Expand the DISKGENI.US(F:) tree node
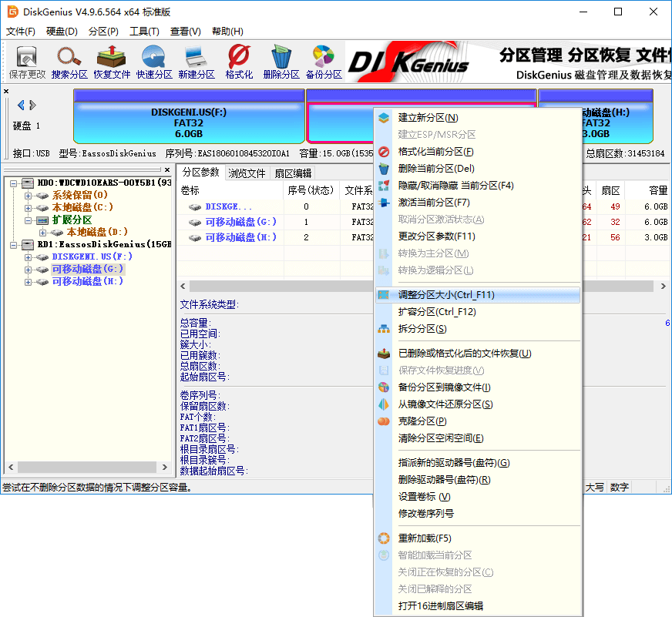Screen dimensions: 672x617 29,257
